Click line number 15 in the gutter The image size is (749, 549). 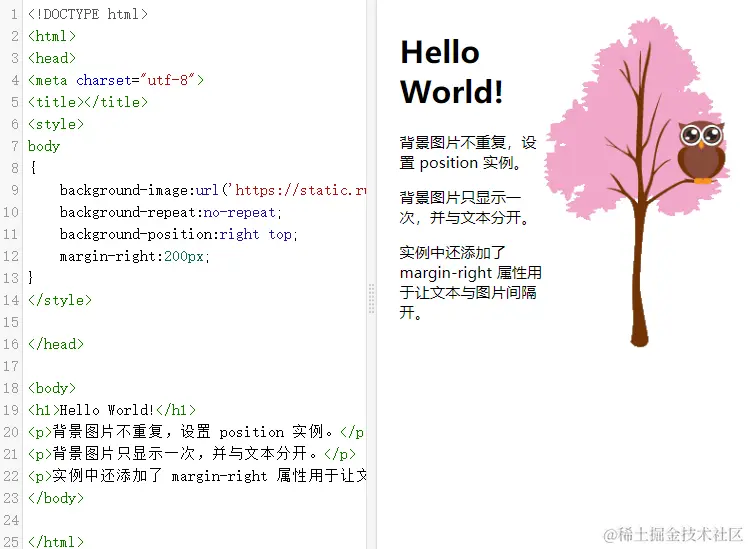click(x=11, y=322)
